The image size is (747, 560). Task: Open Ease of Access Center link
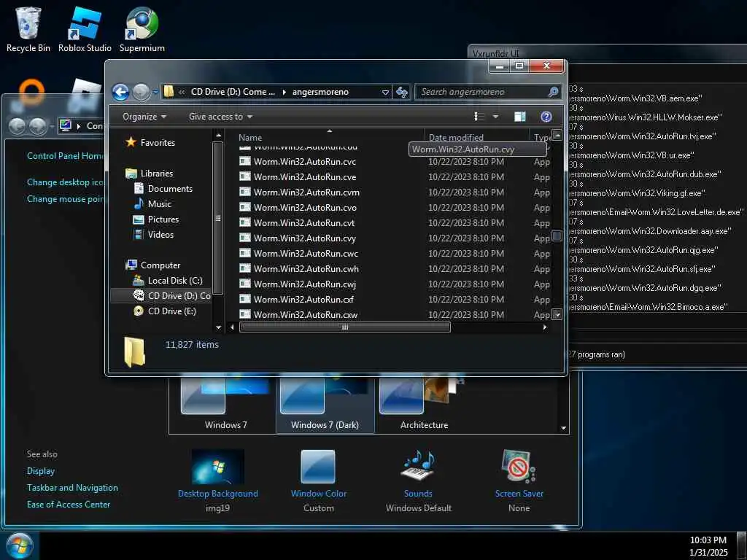tap(69, 505)
